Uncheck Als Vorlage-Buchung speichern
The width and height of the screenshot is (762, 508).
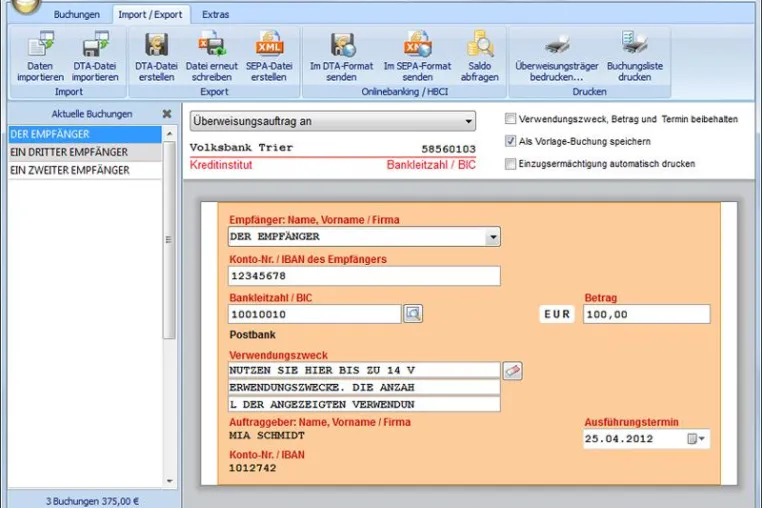pyautogui.click(x=510, y=141)
